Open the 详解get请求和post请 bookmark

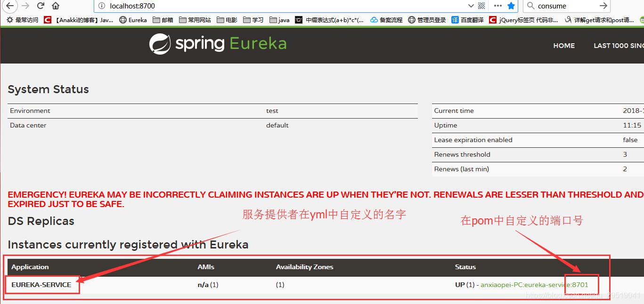[599, 20]
